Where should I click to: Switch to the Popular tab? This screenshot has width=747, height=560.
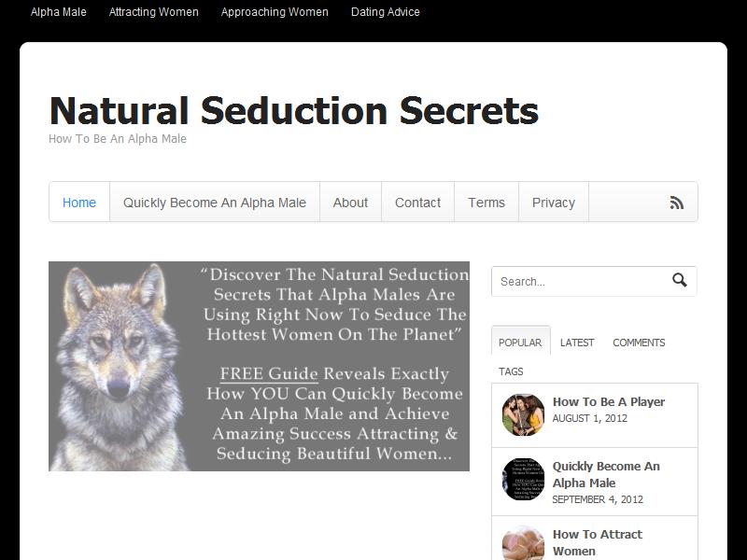click(x=520, y=343)
